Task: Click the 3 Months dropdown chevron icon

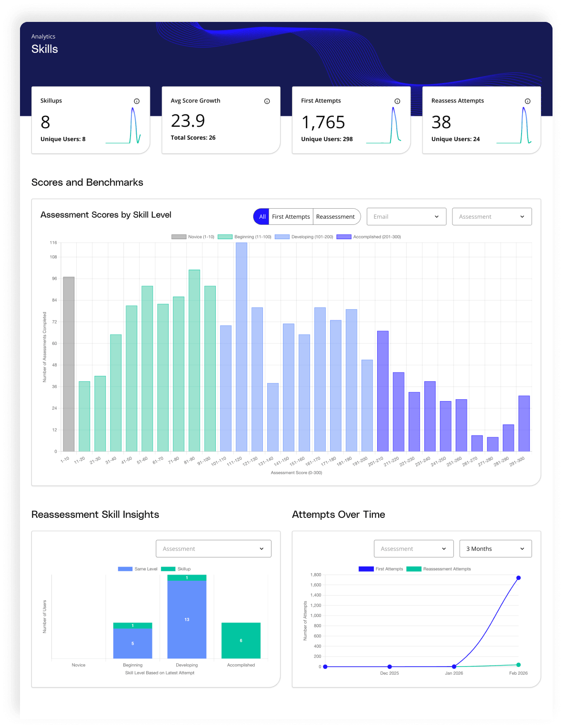Action: coord(522,548)
